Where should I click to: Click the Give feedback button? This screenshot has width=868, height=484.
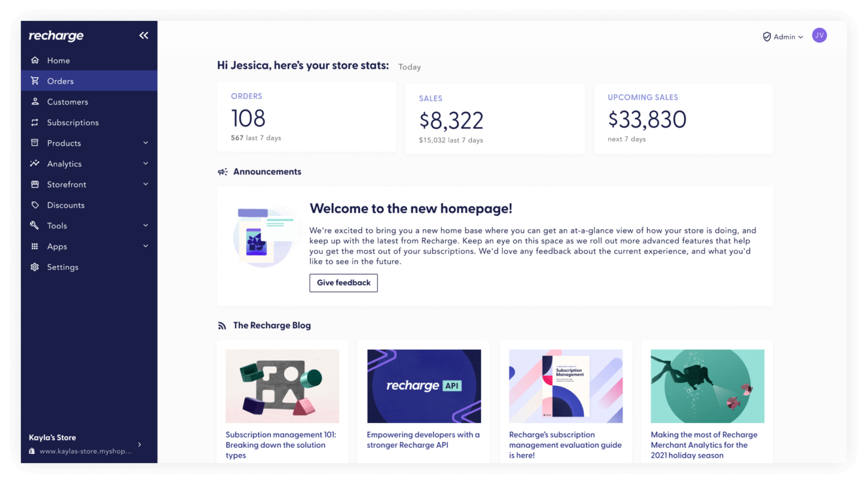point(343,282)
